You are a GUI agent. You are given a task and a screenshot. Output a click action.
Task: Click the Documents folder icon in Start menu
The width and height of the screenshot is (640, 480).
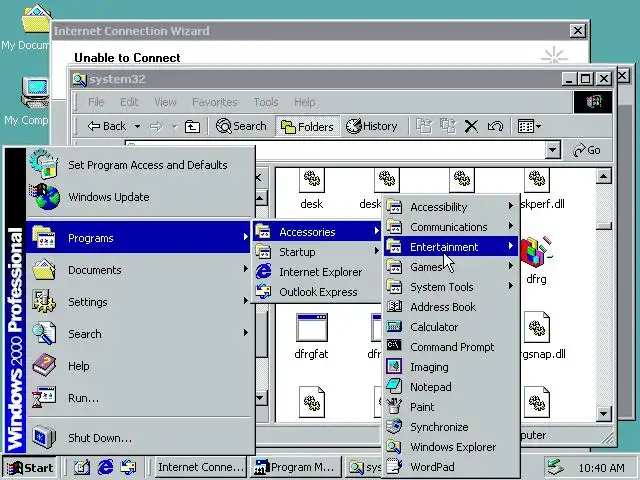(x=44, y=269)
